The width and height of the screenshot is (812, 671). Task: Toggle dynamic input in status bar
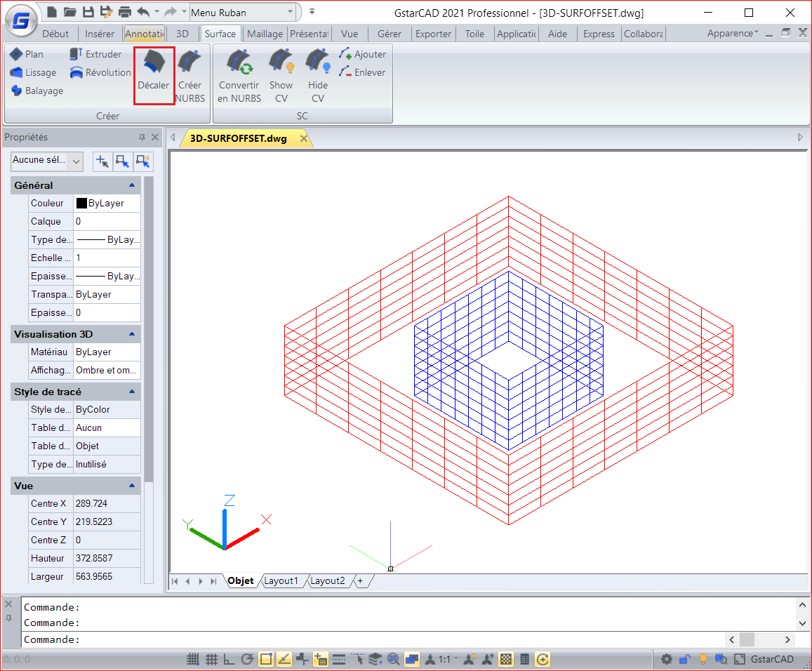tap(321, 659)
